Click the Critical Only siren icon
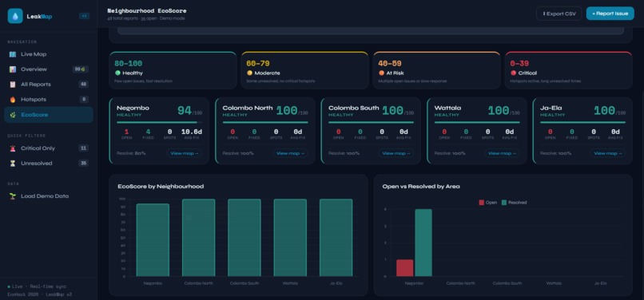The width and height of the screenshot is (644, 300). tap(13, 148)
